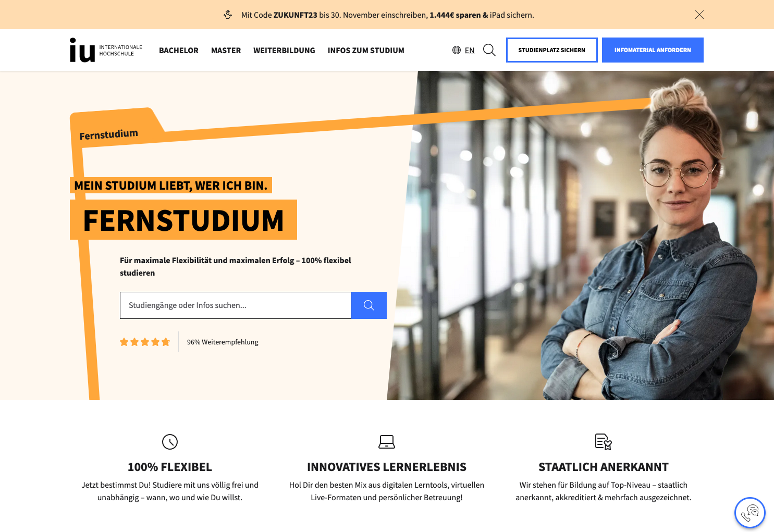This screenshot has height=532, width=774.
Task: Expand the Infos zum Studium menu
Action: pos(366,51)
